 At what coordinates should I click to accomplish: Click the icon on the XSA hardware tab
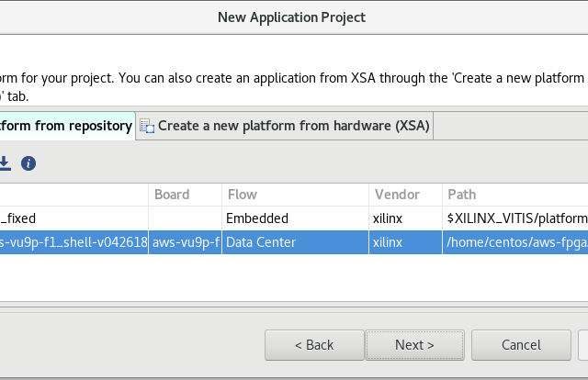[147, 126]
